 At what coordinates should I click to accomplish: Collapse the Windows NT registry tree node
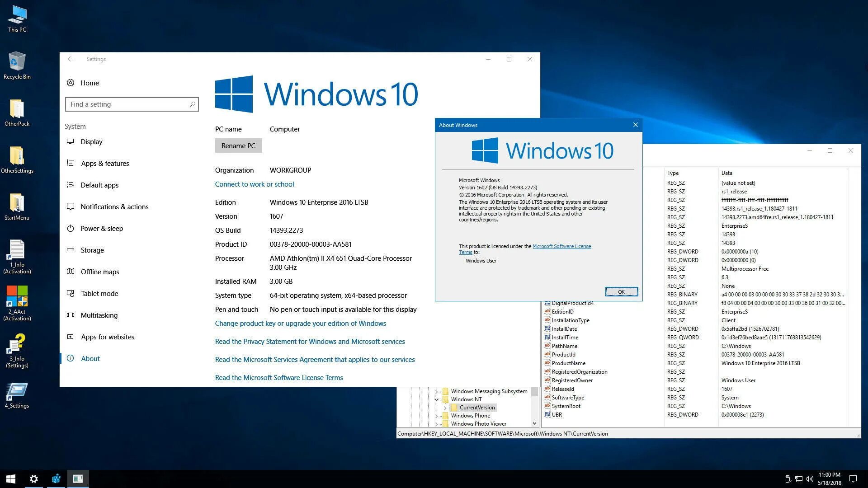point(436,399)
